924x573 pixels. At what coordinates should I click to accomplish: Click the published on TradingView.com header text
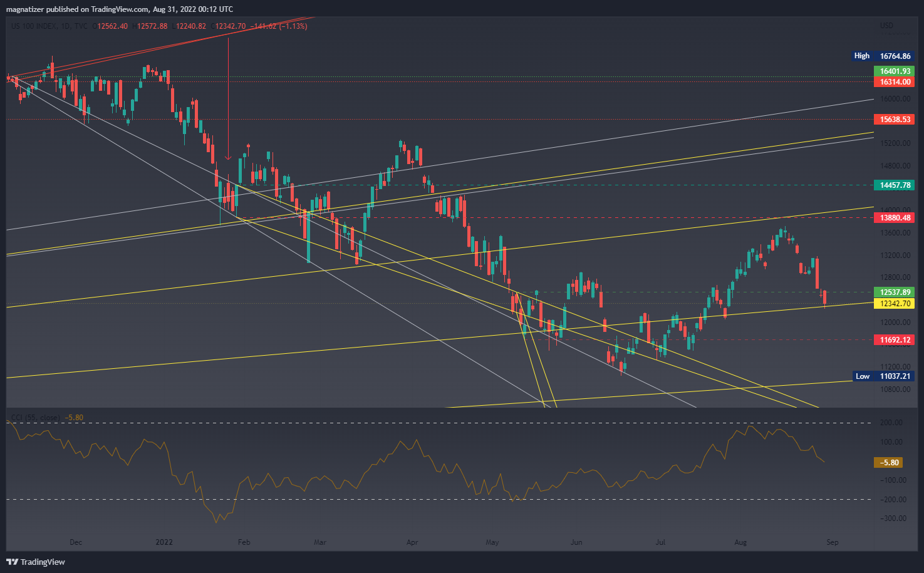(x=119, y=9)
